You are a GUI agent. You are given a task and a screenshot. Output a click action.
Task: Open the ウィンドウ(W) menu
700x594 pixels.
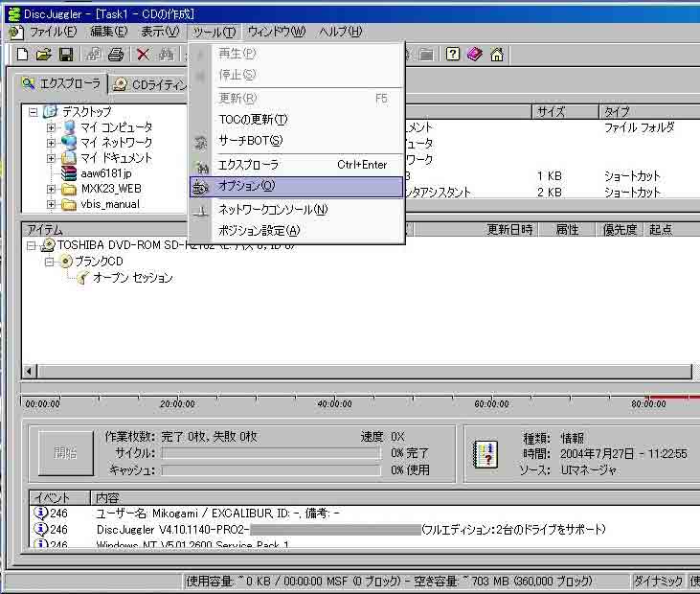pos(277,32)
